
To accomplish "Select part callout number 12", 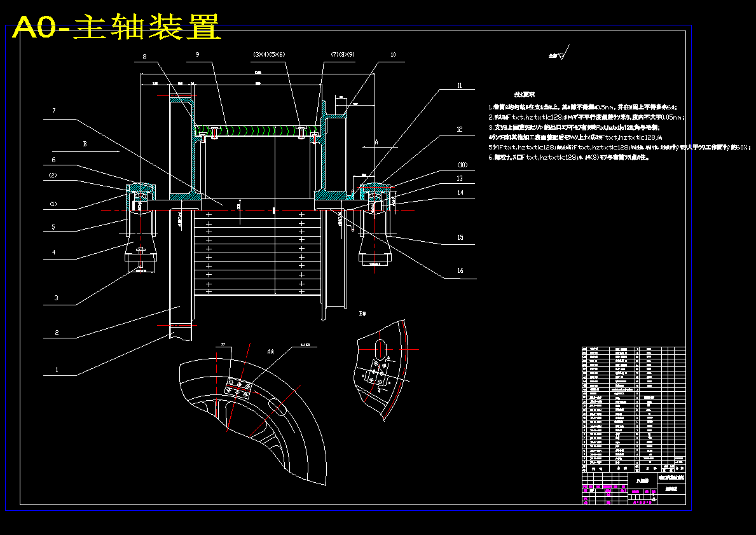I will (x=460, y=129).
